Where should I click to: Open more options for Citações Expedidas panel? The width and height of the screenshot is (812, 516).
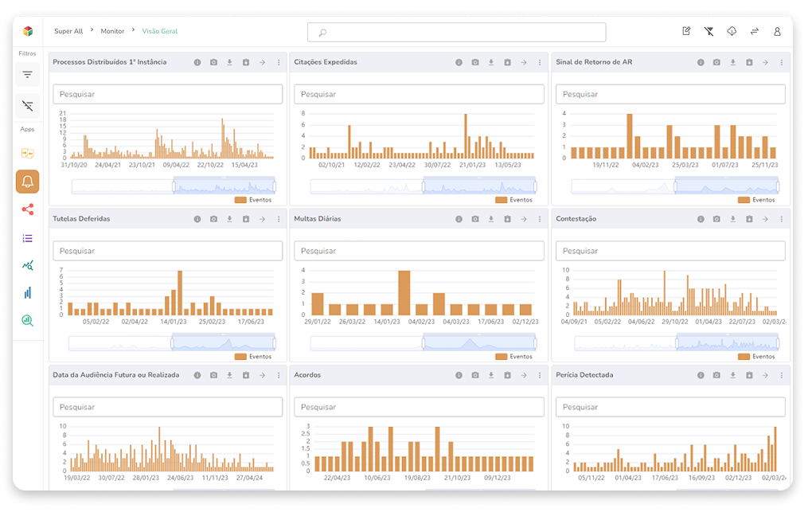[540, 62]
